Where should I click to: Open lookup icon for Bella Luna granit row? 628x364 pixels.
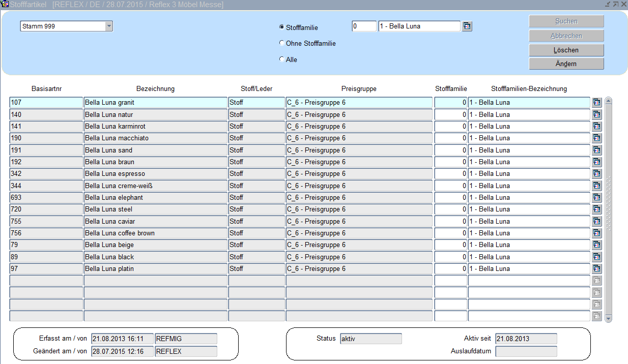pyautogui.click(x=597, y=103)
